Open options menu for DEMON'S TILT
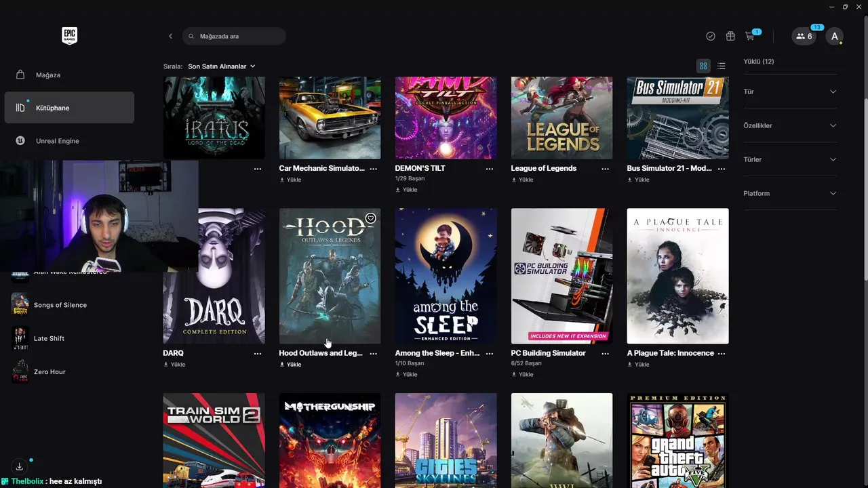The height and width of the screenshot is (488, 868). tap(490, 169)
